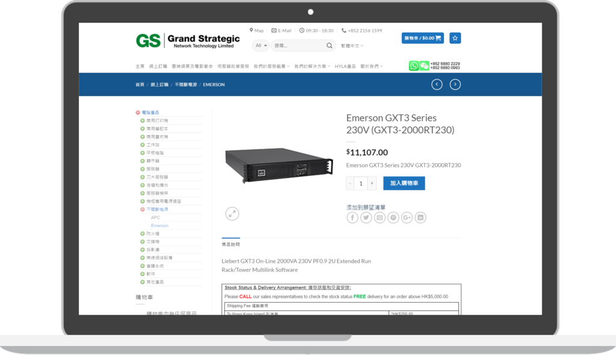Select APC in the sidebar
The width and height of the screenshot is (616, 364).
156,217
